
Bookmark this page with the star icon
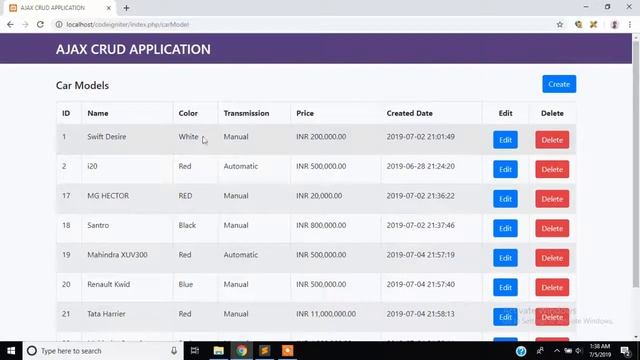tap(560, 24)
